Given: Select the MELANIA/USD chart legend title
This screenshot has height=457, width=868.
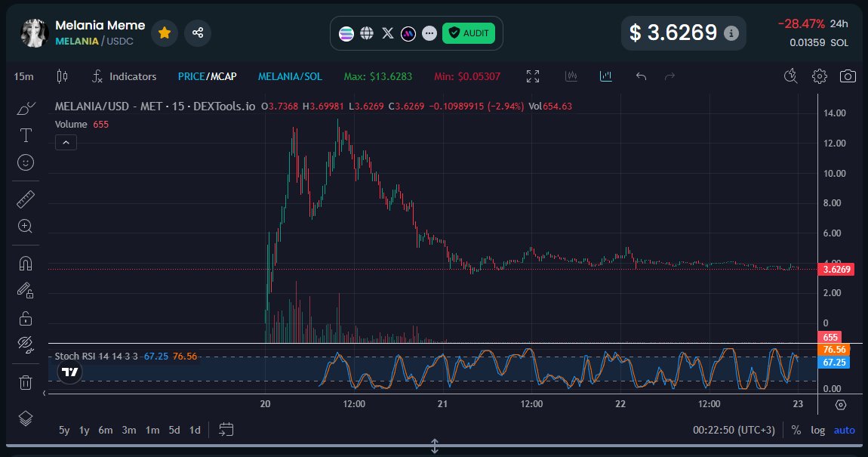Looking at the screenshot, I should pos(155,107).
